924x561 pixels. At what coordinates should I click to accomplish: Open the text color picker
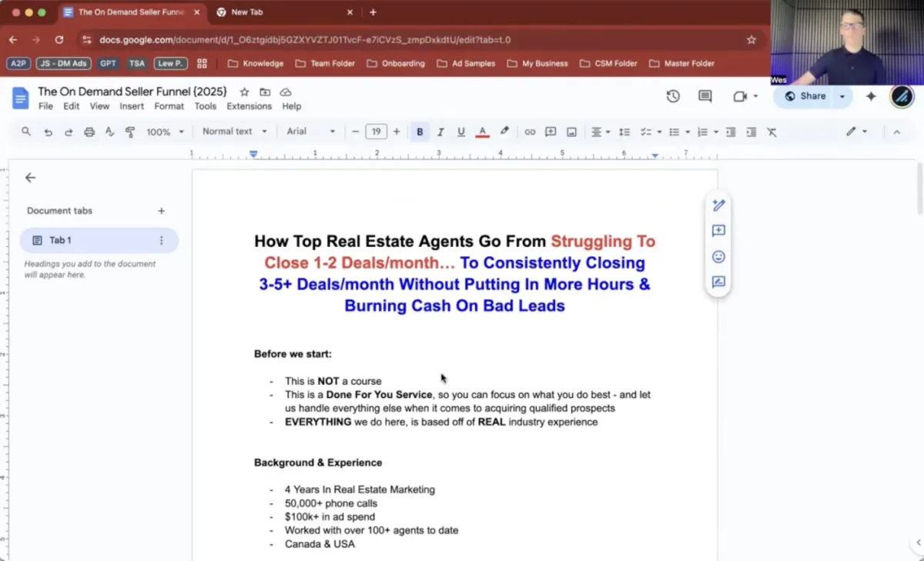[x=483, y=132]
